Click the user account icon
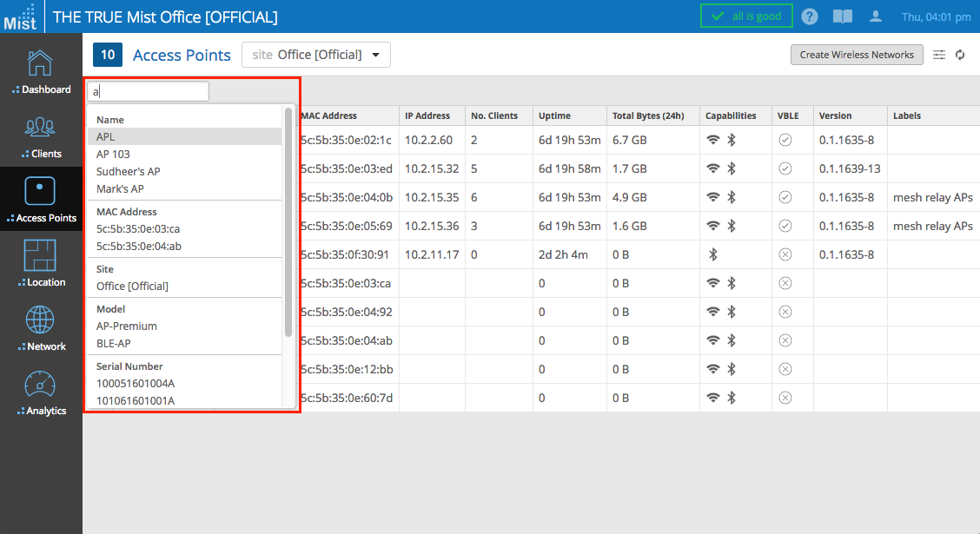 tap(876, 16)
